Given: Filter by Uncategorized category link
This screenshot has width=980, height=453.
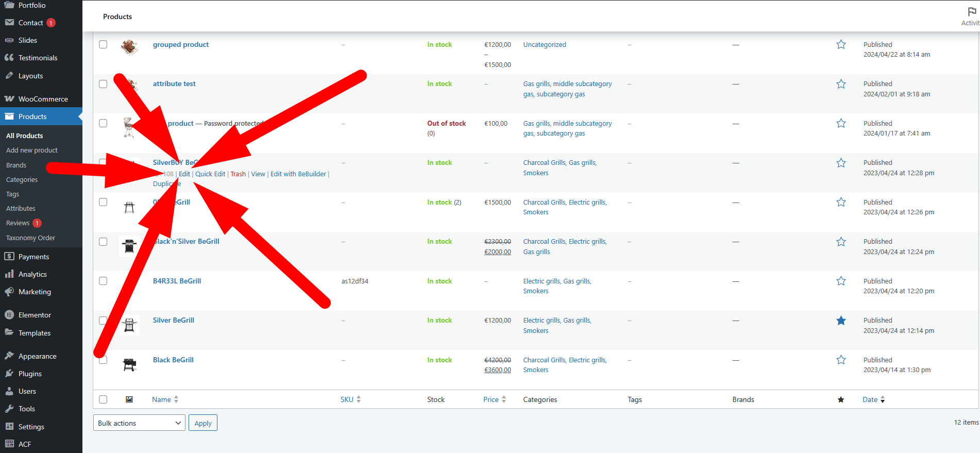Looking at the screenshot, I should 545,44.
